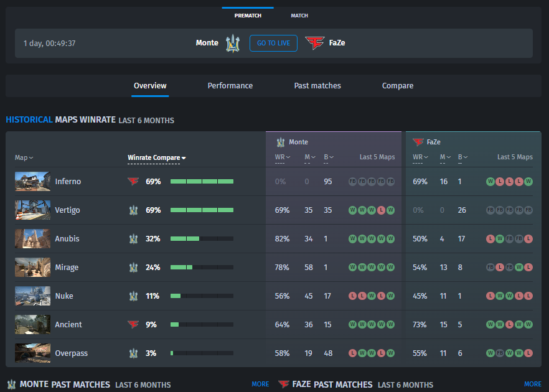
Task: Click the Vertigo map name
Action: (x=68, y=210)
